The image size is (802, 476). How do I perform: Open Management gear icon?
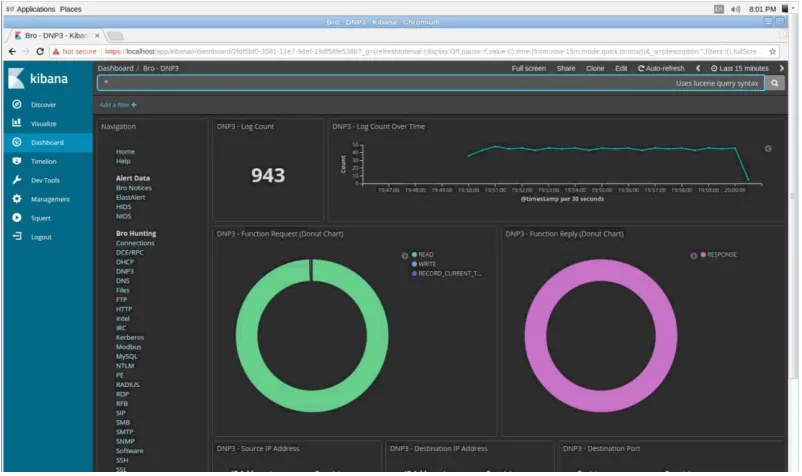point(17,199)
